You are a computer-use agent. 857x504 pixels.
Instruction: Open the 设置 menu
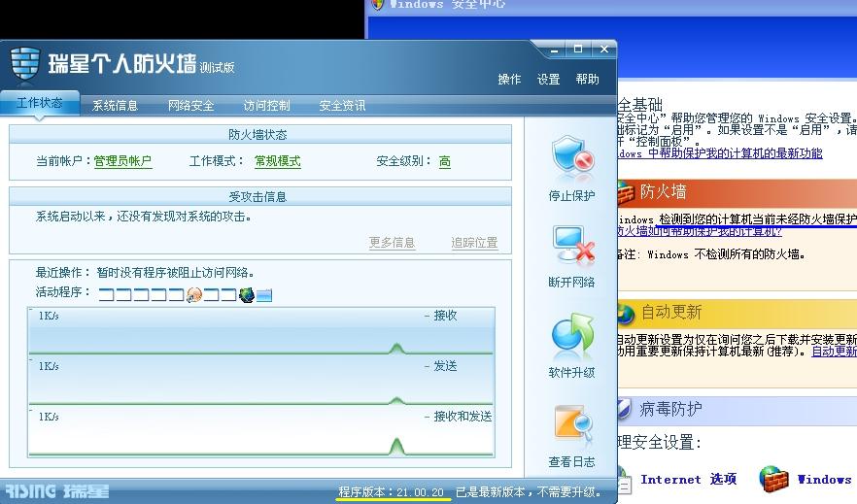pyautogui.click(x=548, y=80)
